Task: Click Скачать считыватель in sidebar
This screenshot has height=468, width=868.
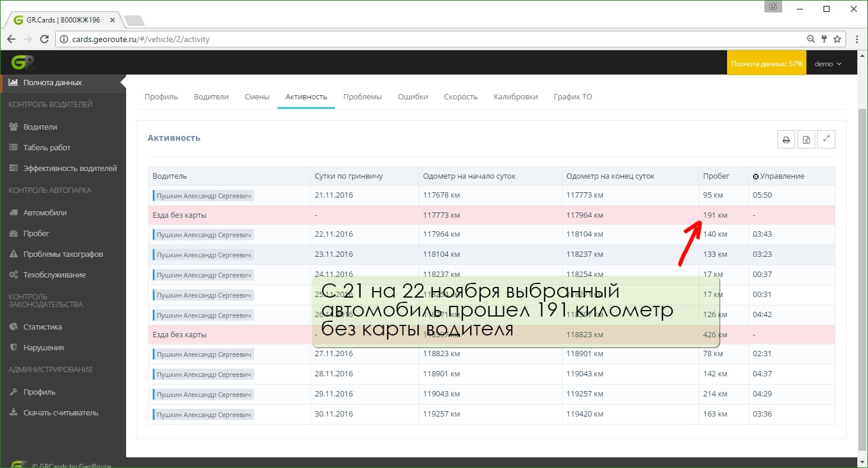Action: coord(60,412)
